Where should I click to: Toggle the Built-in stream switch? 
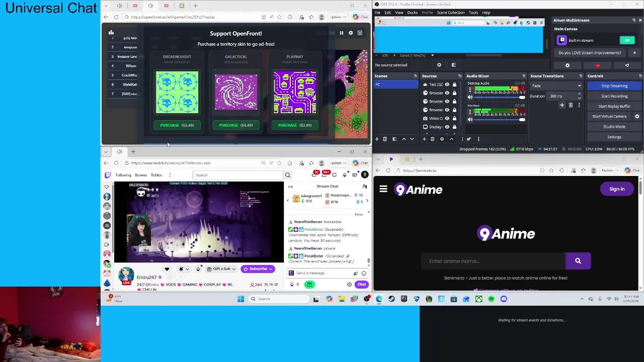627,40
